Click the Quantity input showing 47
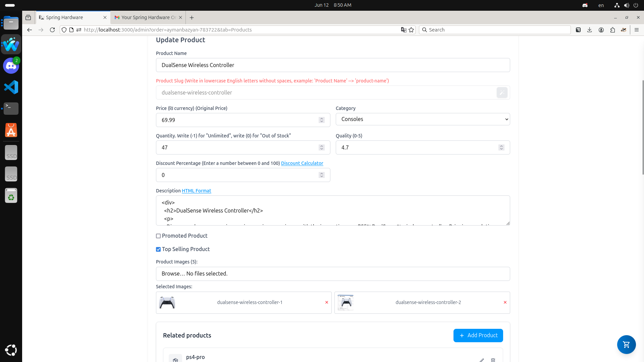The image size is (644, 362). [243, 147]
